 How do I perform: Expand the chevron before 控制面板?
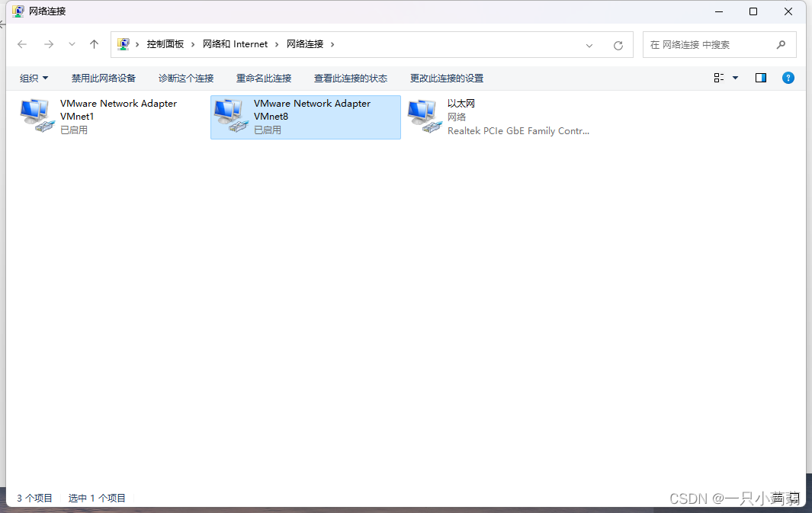pyautogui.click(x=137, y=44)
